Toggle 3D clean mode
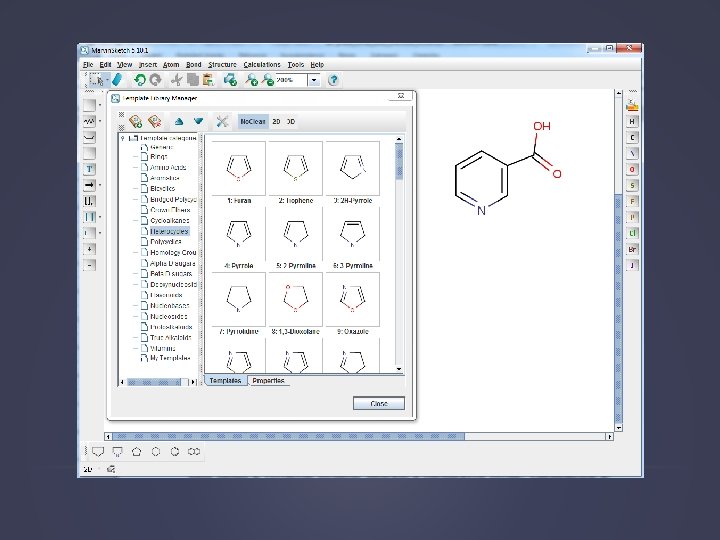 291,122
